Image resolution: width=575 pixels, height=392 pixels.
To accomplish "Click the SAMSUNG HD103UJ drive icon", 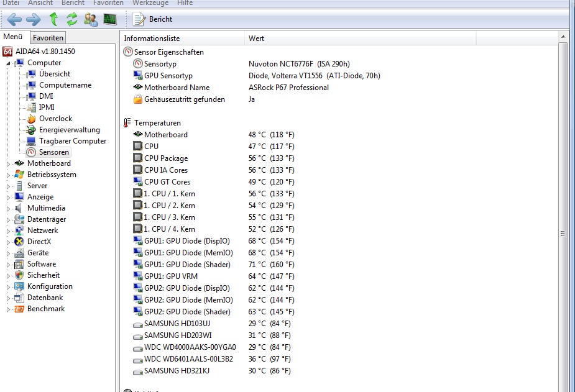I will [137, 324].
